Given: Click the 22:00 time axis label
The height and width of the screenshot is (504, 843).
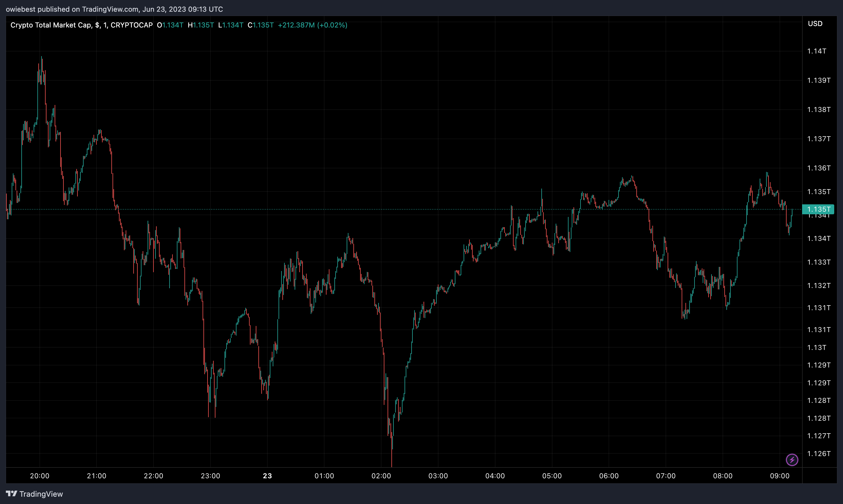Looking at the screenshot, I should click(153, 476).
